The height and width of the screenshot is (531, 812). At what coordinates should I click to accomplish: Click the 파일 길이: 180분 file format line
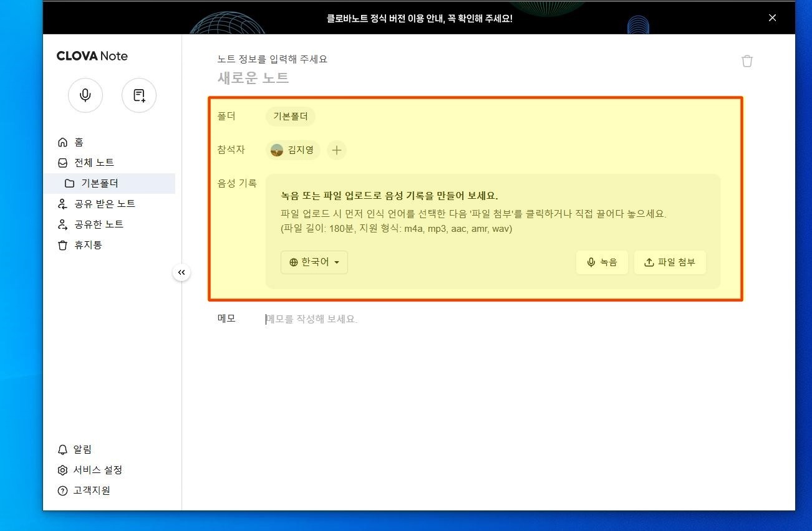397,229
